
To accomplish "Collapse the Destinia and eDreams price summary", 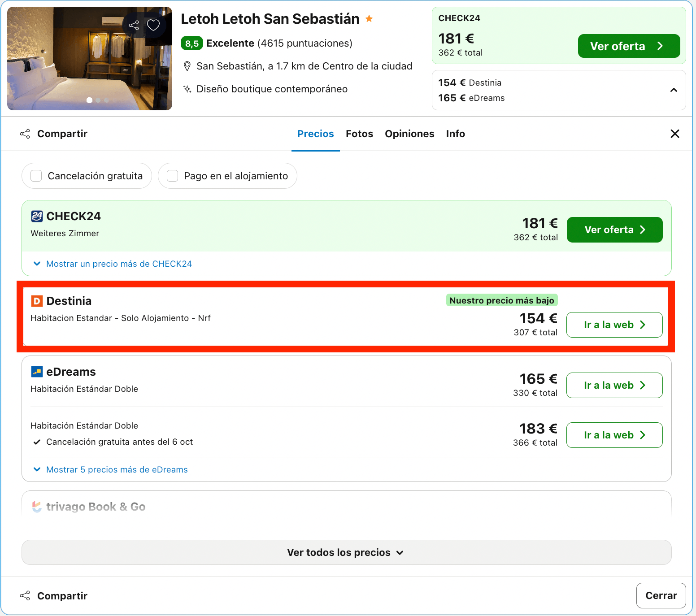I will coord(674,90).
